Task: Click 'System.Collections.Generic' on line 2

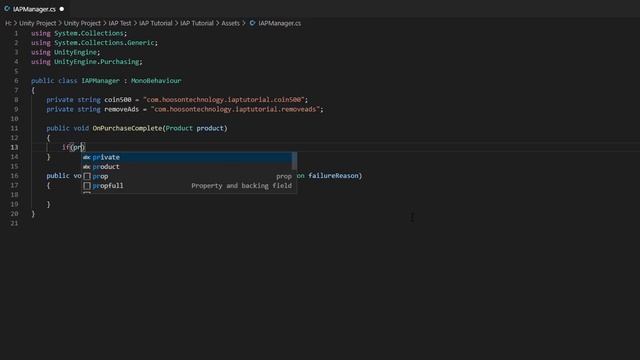Action: 104,43
